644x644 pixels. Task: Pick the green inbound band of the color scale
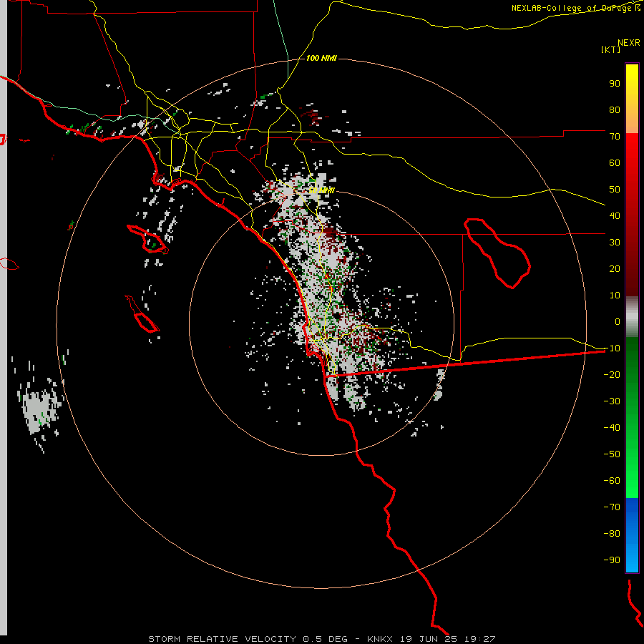click(x=632, y=417)
